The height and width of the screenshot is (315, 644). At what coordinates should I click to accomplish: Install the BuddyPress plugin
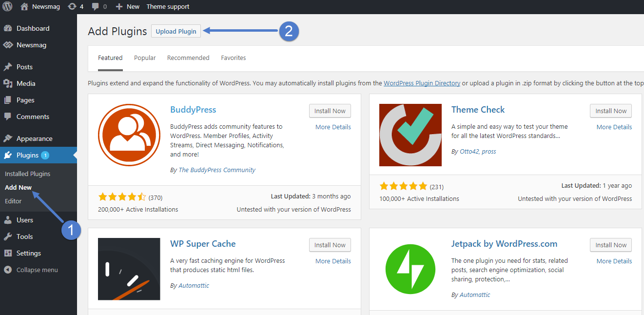coord(330,111)
